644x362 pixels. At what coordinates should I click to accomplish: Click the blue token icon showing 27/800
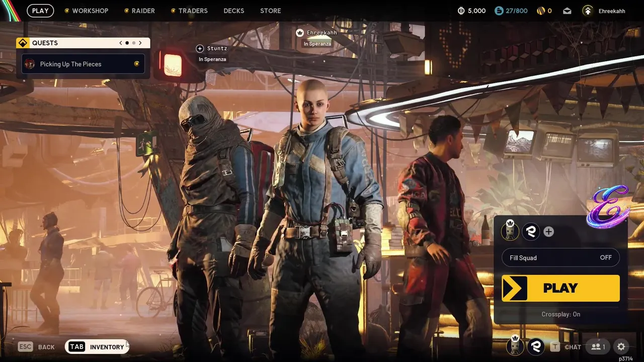point(499,11)
